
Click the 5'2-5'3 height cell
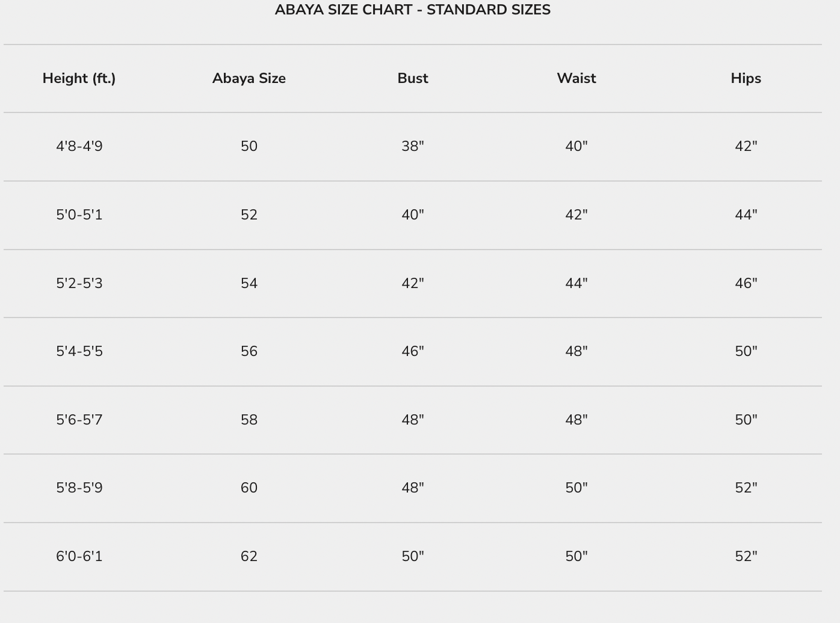(79, 283)
